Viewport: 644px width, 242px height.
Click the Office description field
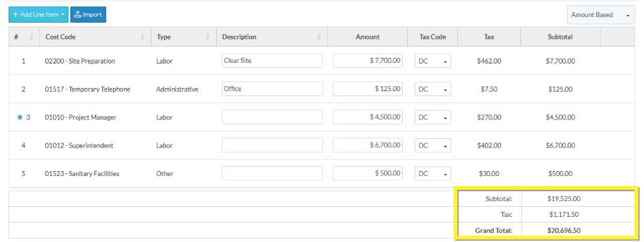pos(272,89)
